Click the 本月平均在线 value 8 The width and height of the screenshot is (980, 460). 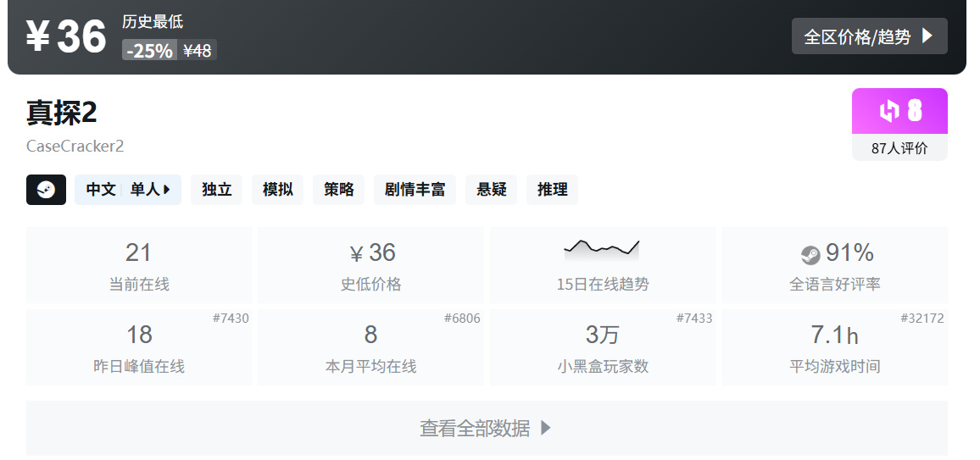coord(370,335)
